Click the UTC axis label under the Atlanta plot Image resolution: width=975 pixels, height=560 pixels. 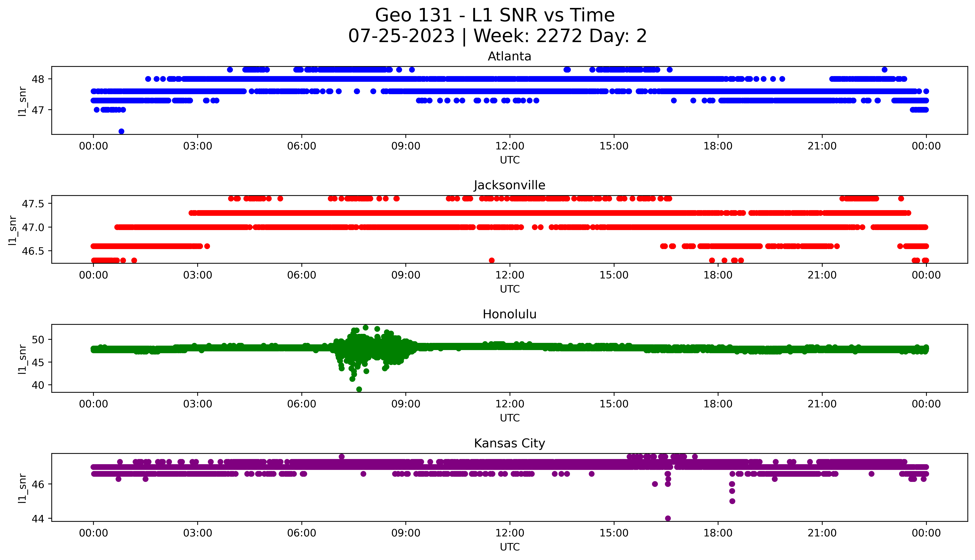[x=510, y=160]
